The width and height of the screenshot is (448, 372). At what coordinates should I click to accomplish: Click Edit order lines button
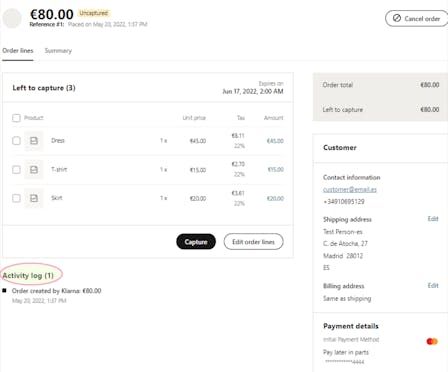click(253, 242)
